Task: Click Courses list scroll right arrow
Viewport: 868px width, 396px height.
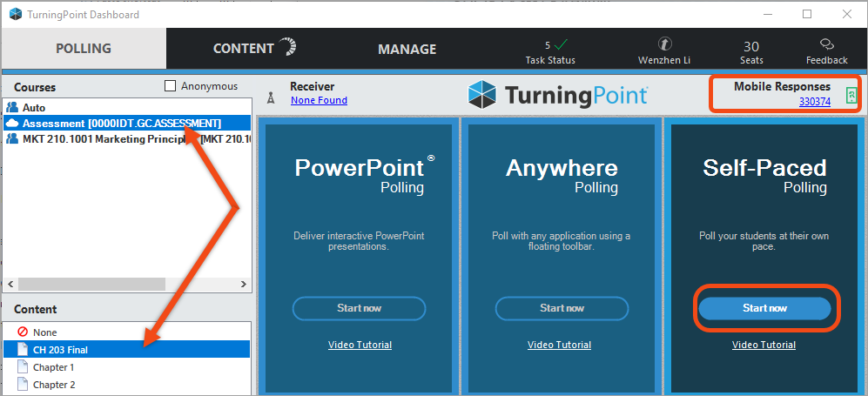Action: 244,285
